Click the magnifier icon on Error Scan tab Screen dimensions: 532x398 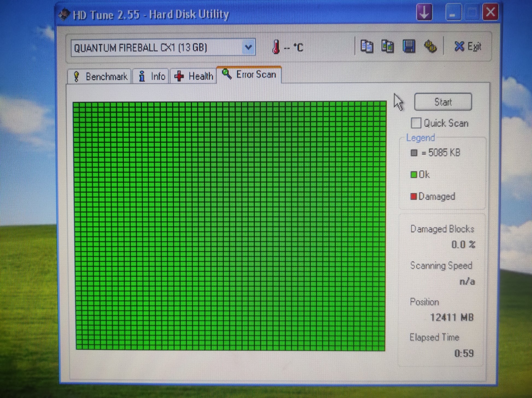(227, 74)
